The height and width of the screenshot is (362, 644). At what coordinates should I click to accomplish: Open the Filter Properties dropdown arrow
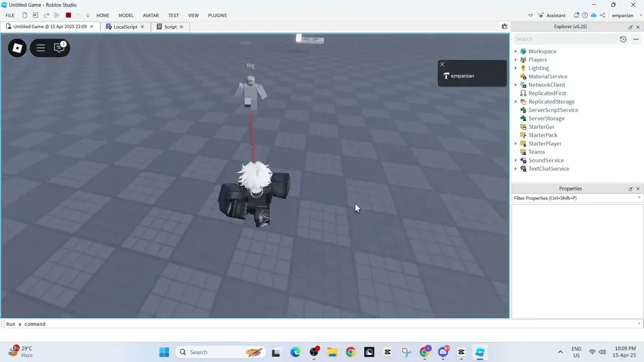pos(639,198)
